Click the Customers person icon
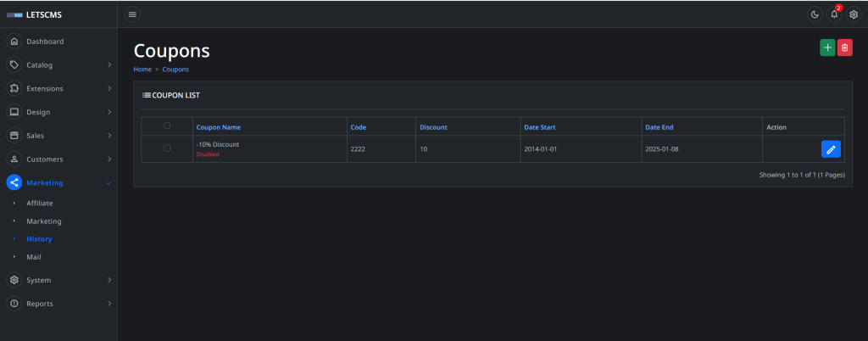The width and height of the screenshot is (868, 341). tap(14, 159)
